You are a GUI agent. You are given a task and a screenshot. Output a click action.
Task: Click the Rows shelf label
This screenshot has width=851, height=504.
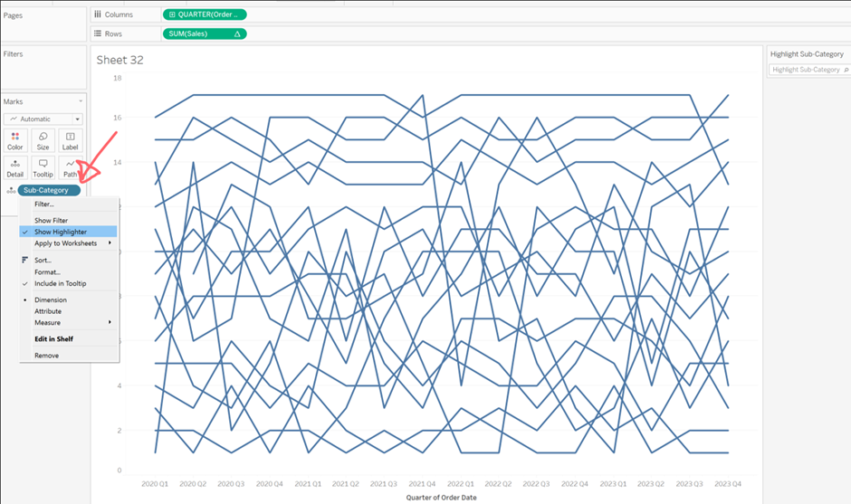[x=113, y=33]
